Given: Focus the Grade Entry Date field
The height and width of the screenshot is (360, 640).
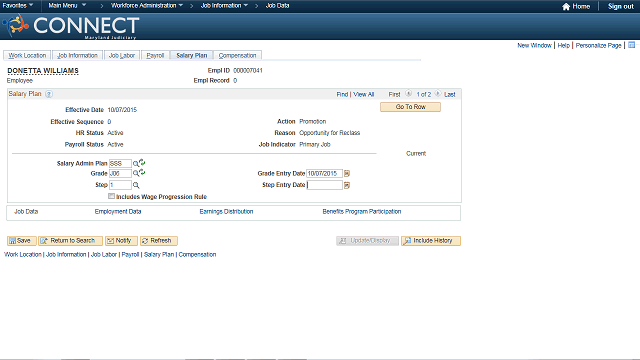Looking at the screenshot, I should coord(324,173).
